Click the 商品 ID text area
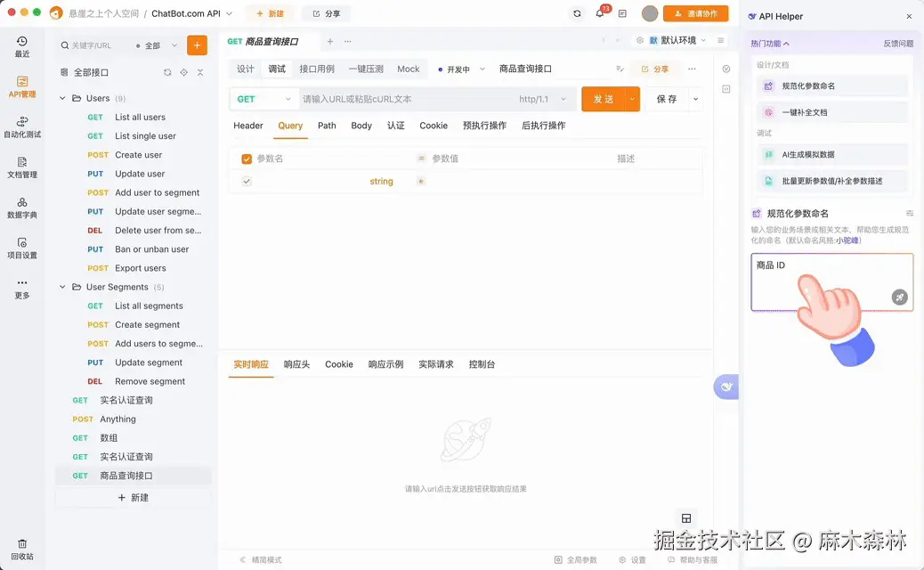Screen dimensions: 924x570 (831, 281)
